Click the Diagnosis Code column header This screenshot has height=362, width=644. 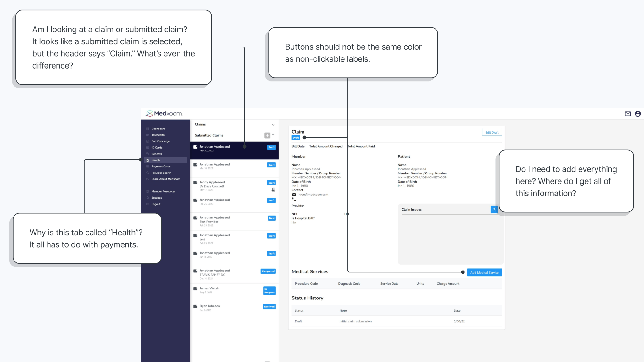point(349,284)
